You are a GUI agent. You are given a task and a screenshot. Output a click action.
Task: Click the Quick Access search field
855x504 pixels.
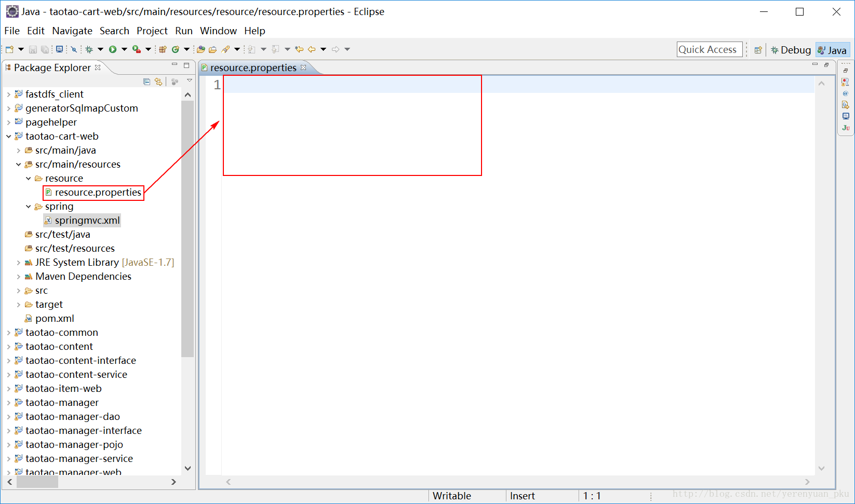(710, 50)
